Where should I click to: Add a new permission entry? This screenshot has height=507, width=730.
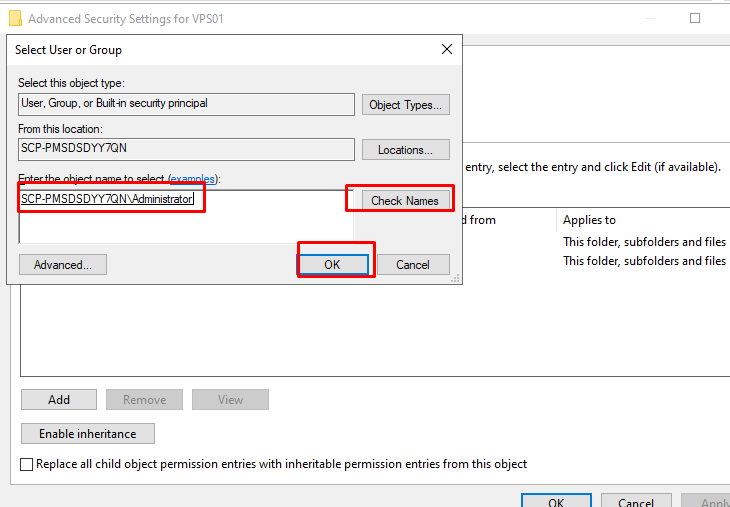click(59, 399)
